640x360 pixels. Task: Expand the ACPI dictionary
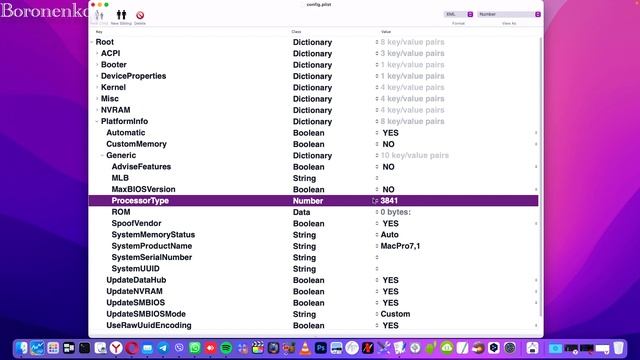click(97, 53)
